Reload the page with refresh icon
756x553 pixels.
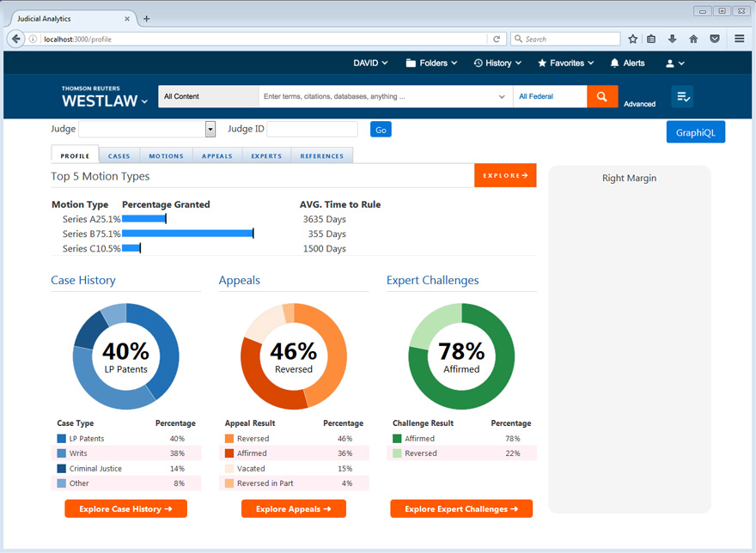[497, 39]
